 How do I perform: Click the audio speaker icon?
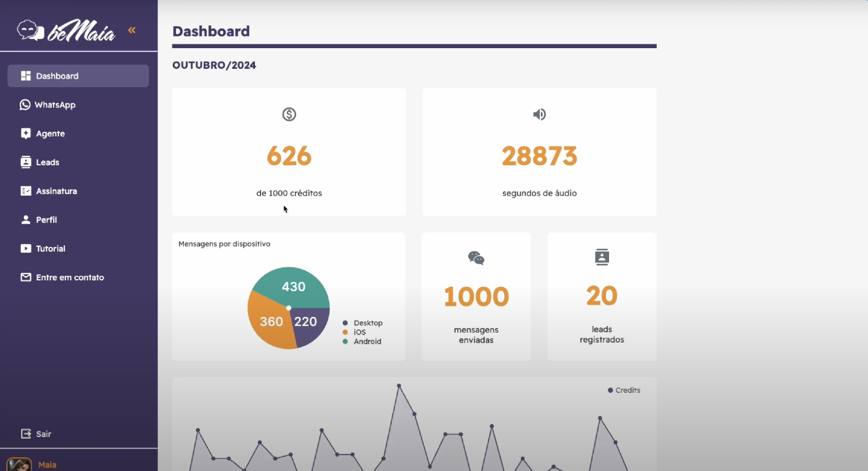click(x=539, y=115)
